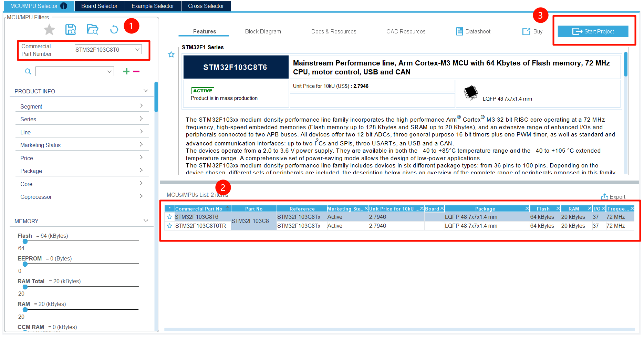Collapse the PRODUCT INFO section

(146, 91)
